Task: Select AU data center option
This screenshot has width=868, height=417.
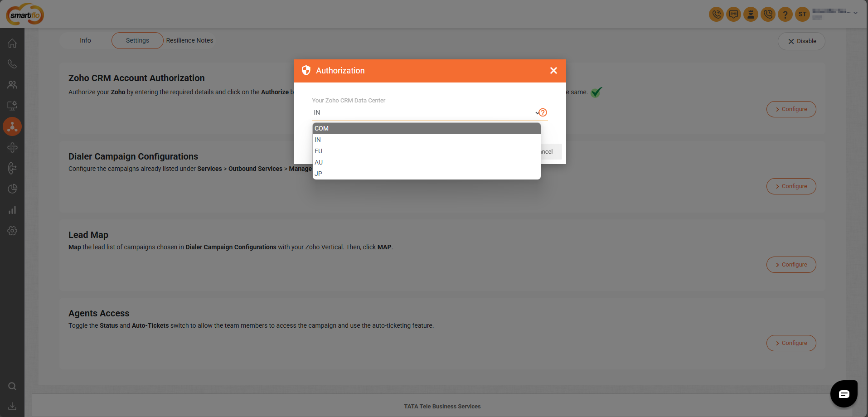Action: pyautogui.click(x=427, y=162)
